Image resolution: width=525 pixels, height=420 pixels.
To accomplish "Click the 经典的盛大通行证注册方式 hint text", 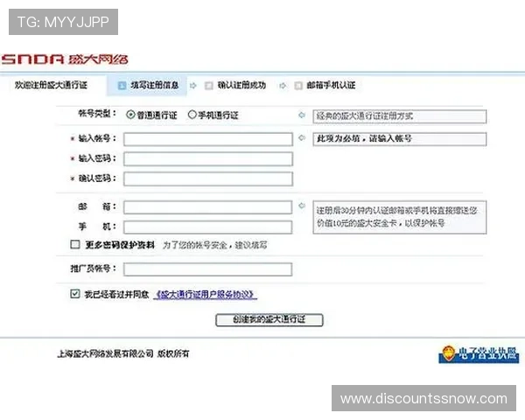I will (365, 116).
